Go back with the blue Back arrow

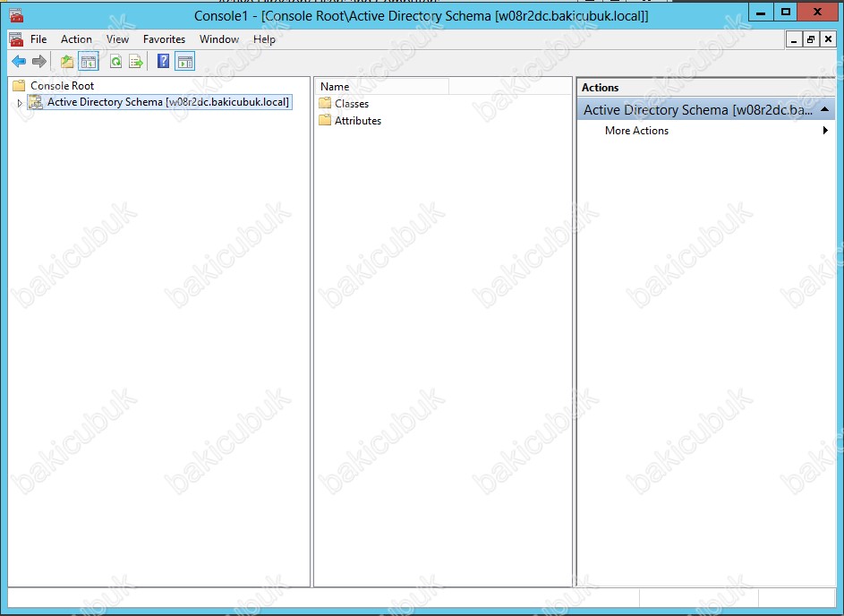coord(19,62)
